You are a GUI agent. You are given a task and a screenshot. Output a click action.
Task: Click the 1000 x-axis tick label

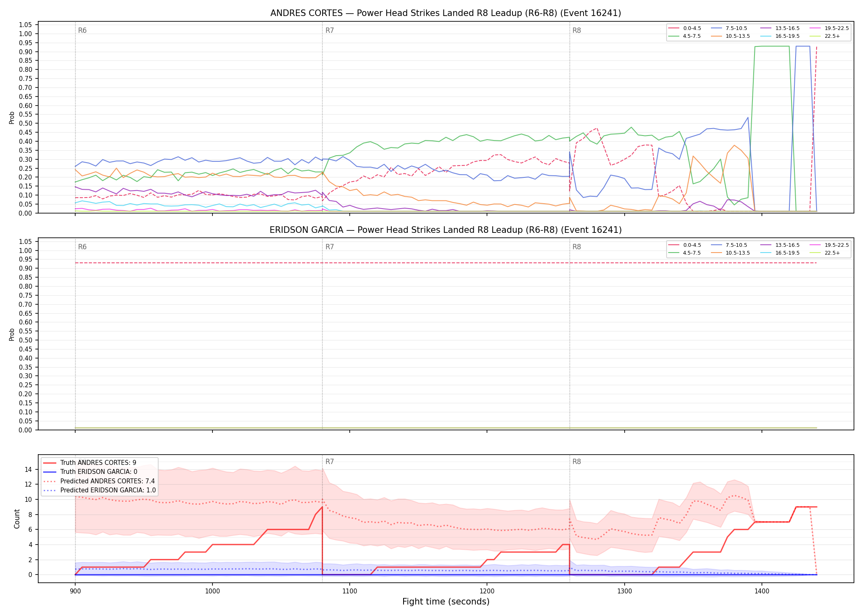click(x=212, y=591)
